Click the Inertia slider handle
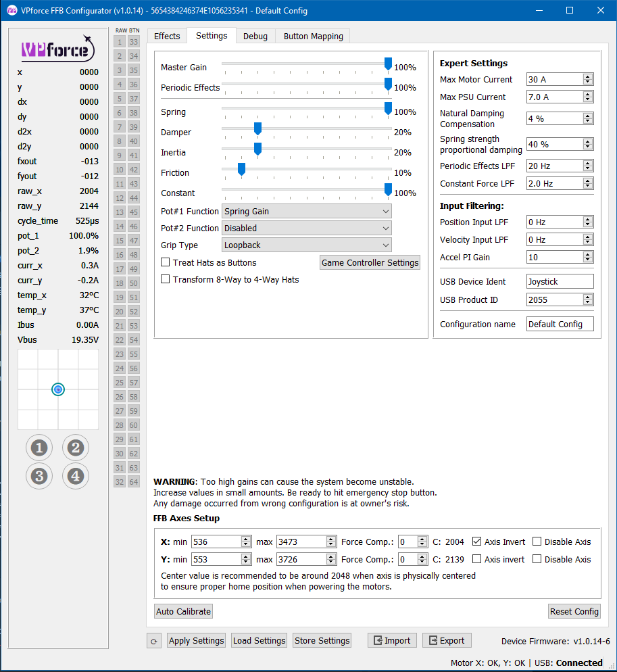 coord(257,148)
